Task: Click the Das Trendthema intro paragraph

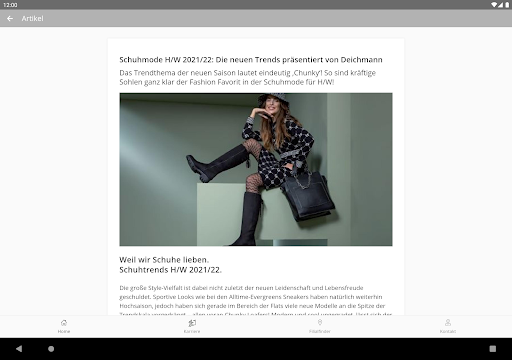Action: [247, 77]
